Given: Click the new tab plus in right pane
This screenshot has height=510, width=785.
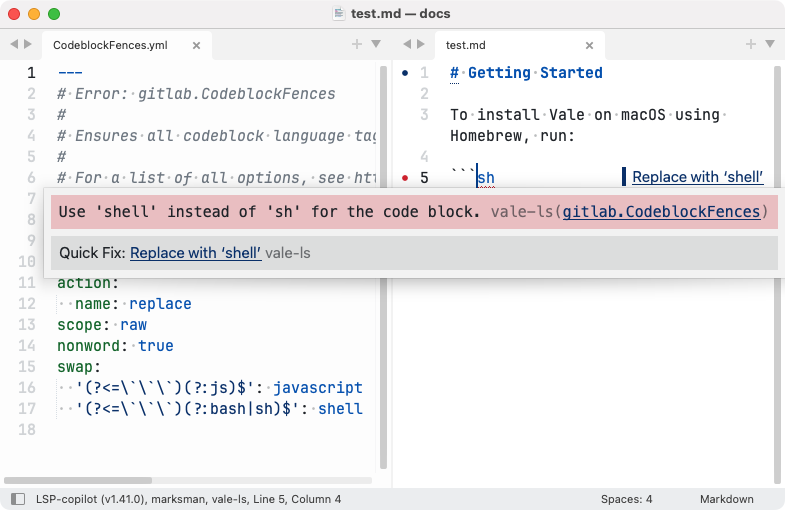Looking at the screenshot, I should (x=751, y=44).
